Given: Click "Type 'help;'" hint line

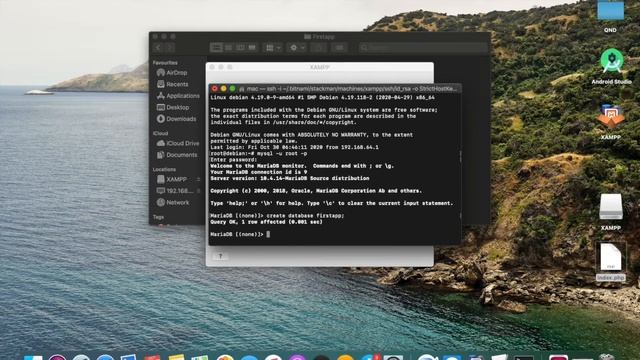Looking at the screenshot, I should (331, 203).
